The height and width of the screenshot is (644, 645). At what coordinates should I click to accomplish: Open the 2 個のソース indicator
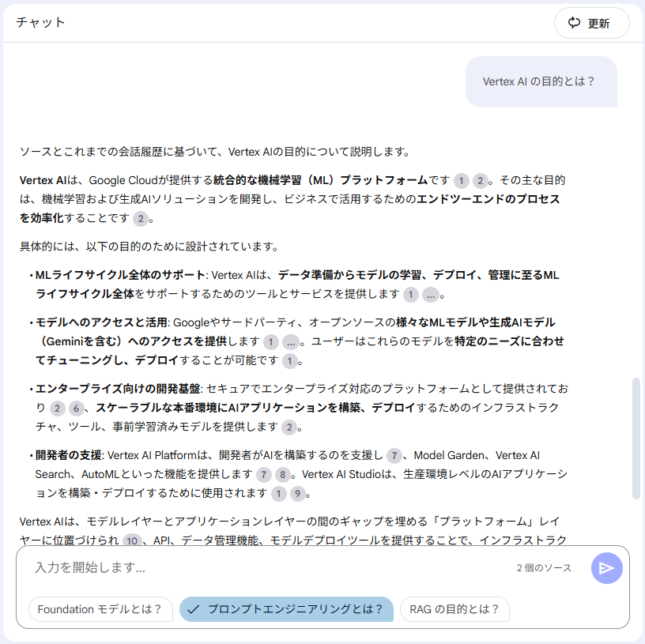pos(544,568)
